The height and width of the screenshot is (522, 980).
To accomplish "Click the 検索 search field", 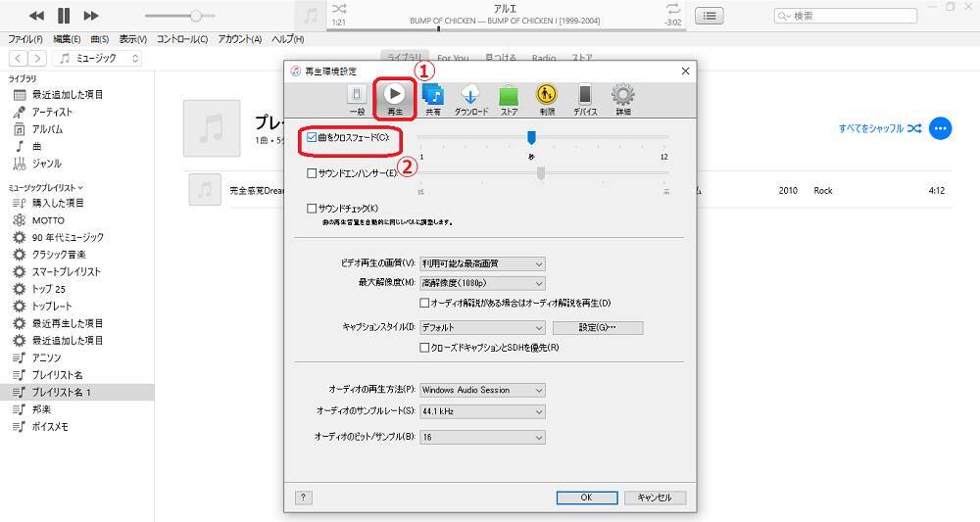I will pos(845,16).
